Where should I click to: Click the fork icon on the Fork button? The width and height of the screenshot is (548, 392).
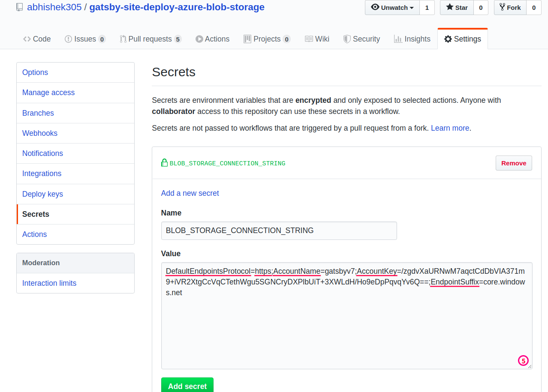click(x=503, y=7)
